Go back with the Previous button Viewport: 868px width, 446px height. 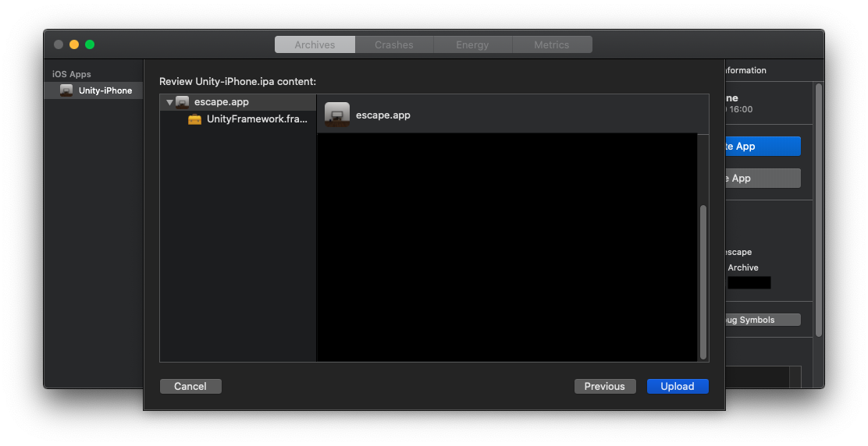pyautogui.click(x=604, y=386)
